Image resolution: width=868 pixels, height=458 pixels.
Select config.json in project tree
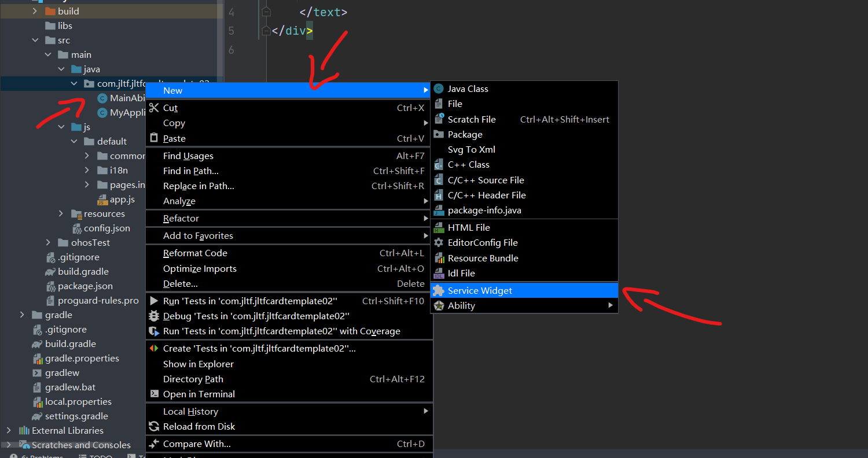point(106,228)
